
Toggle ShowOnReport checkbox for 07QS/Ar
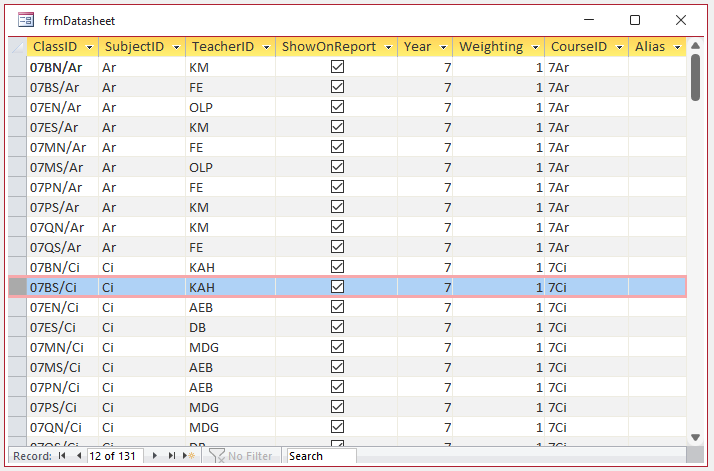click(x=337, y=247)
